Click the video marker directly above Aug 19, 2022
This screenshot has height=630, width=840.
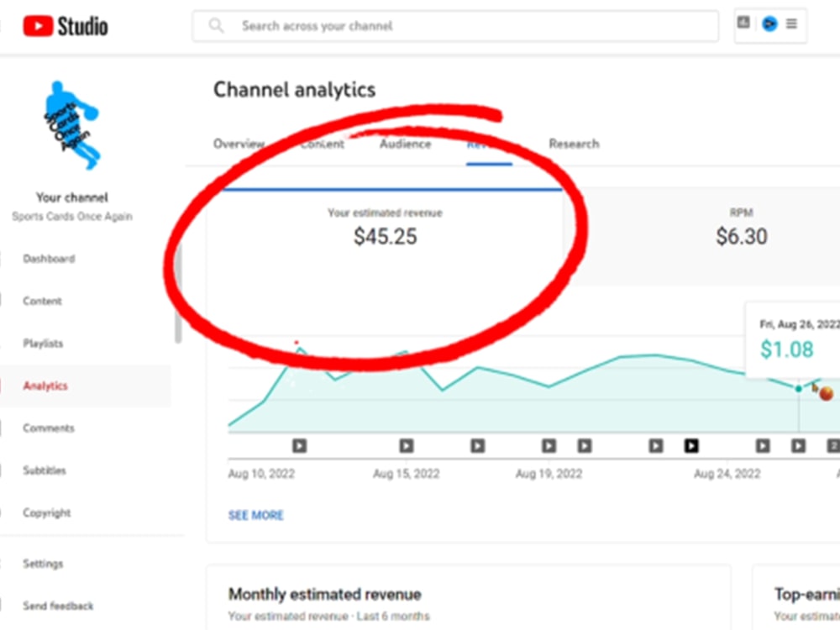pos(549,446)
